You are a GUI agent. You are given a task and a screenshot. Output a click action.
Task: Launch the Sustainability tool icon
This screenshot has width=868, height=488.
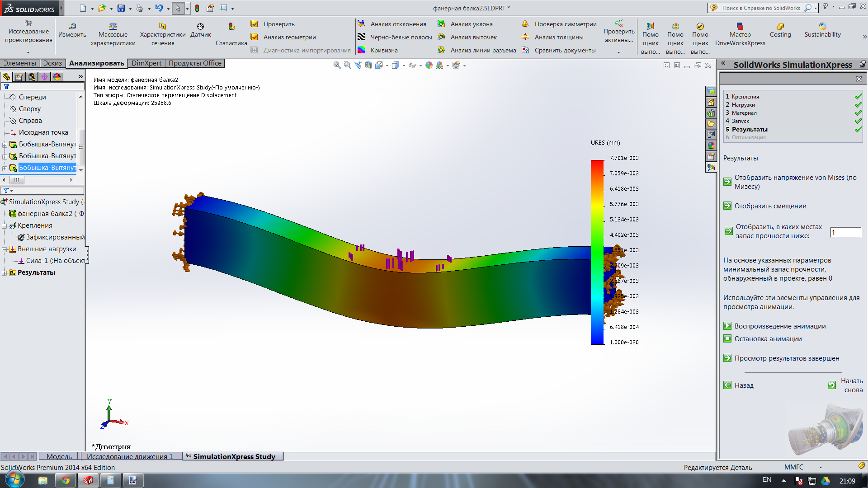[x=822, y=26]
